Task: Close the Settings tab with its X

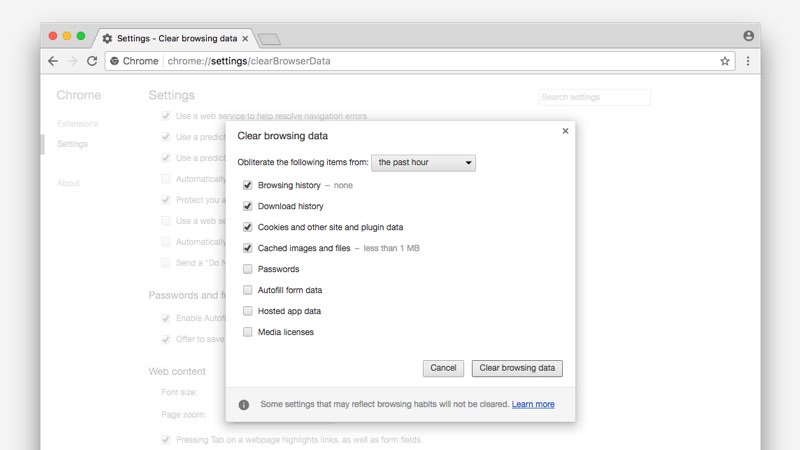Action: (x=245, y=38)
